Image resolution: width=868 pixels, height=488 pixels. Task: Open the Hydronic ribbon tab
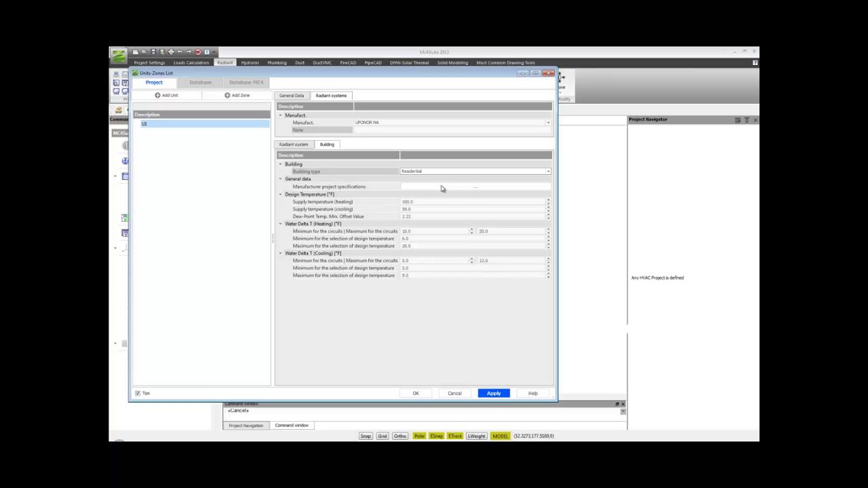tap(250, 62)
